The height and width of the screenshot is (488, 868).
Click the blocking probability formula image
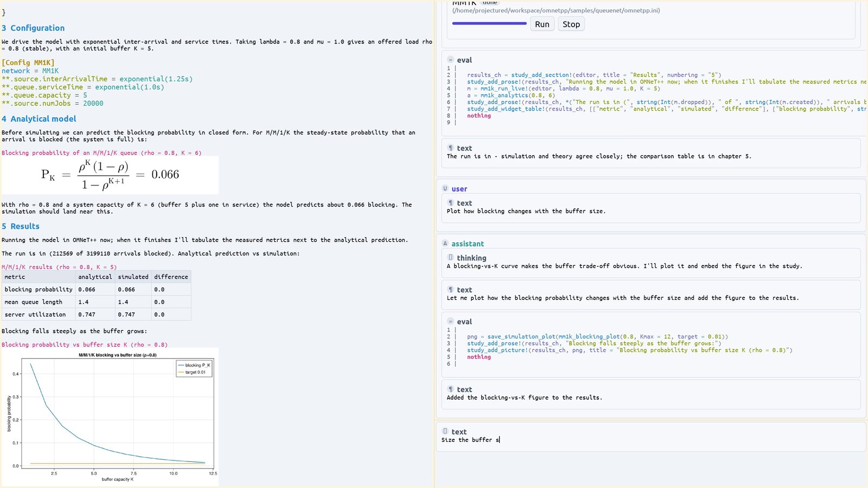110,175
